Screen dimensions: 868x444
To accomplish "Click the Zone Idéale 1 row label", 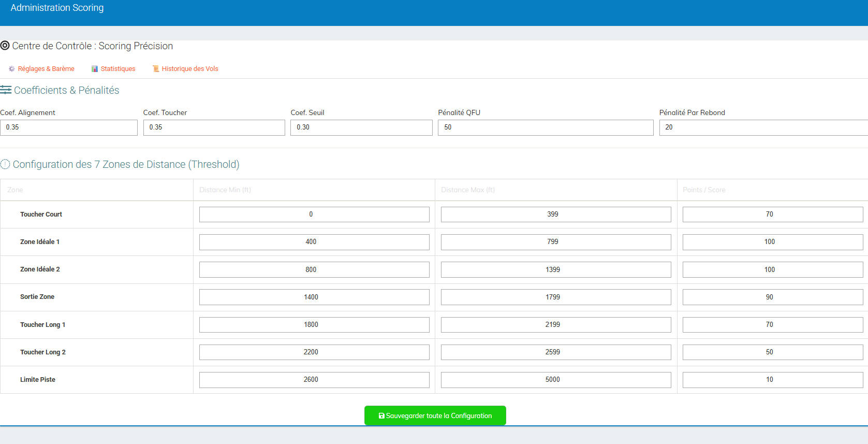I will 40,242.
